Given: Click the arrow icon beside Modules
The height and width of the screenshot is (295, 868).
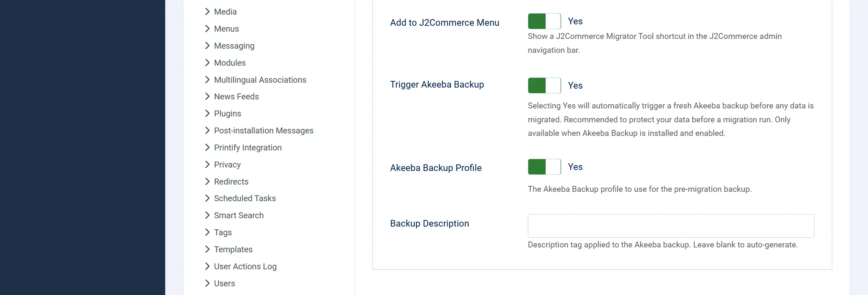Looking at the screenshot, I should [x=207, y=63].
